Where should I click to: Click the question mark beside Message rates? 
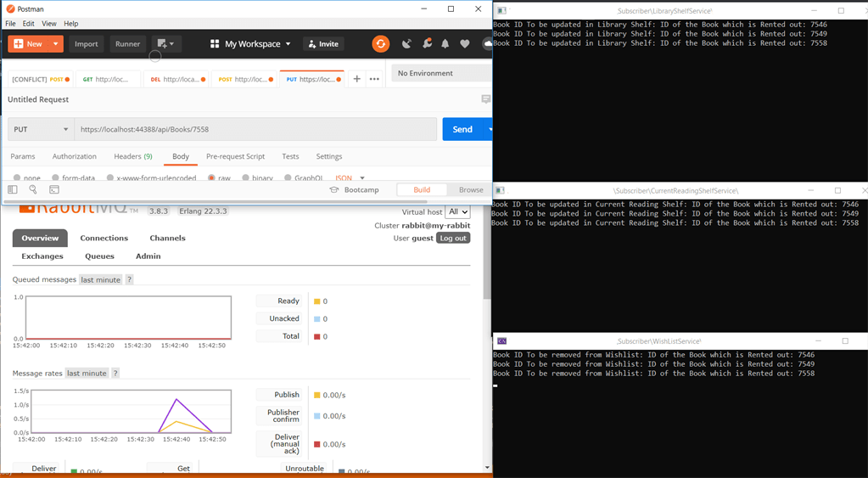(115, 374)
